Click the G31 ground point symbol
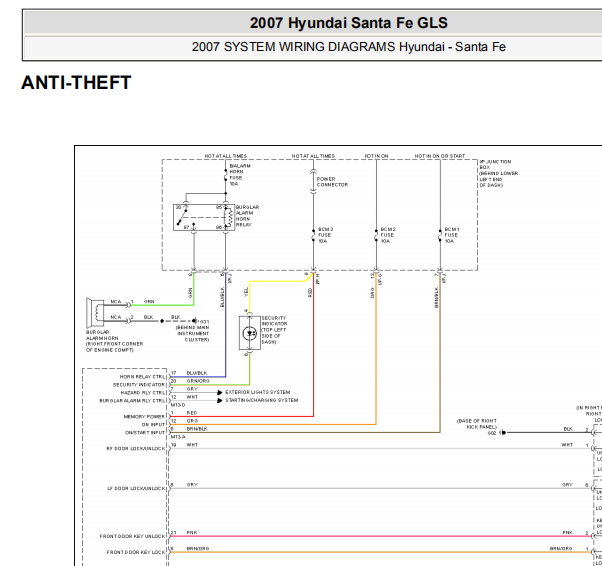602x566 pixels. pyautogui.click(x=195, y=321)
